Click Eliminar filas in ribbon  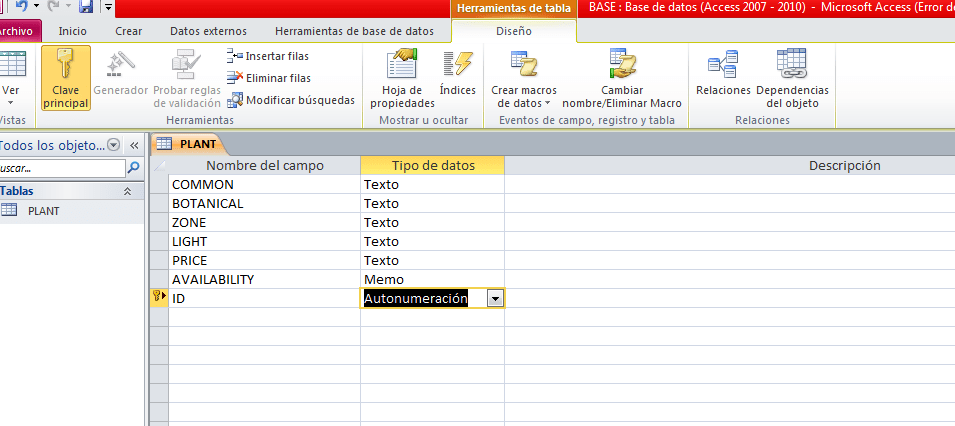(268, 78)
